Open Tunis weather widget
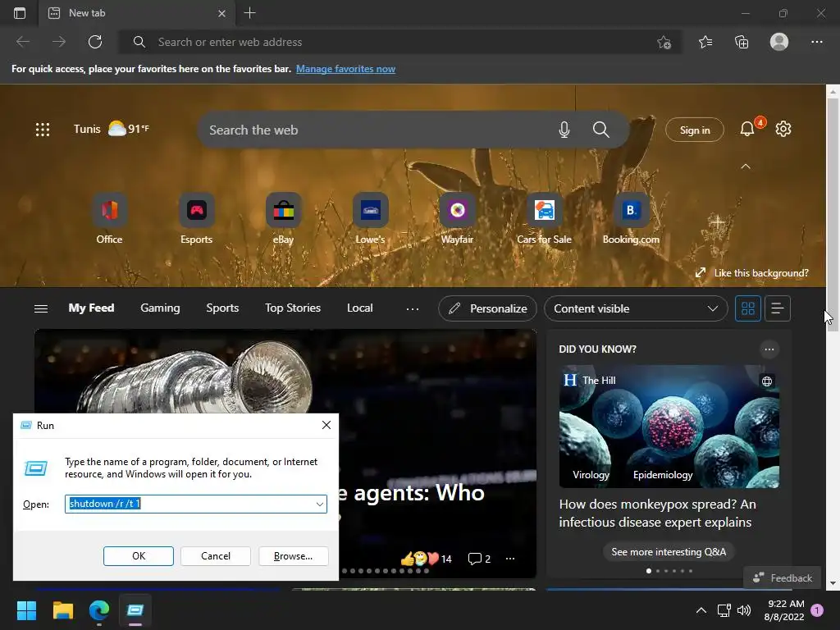The image size is (840, 630). pos(112,129)
